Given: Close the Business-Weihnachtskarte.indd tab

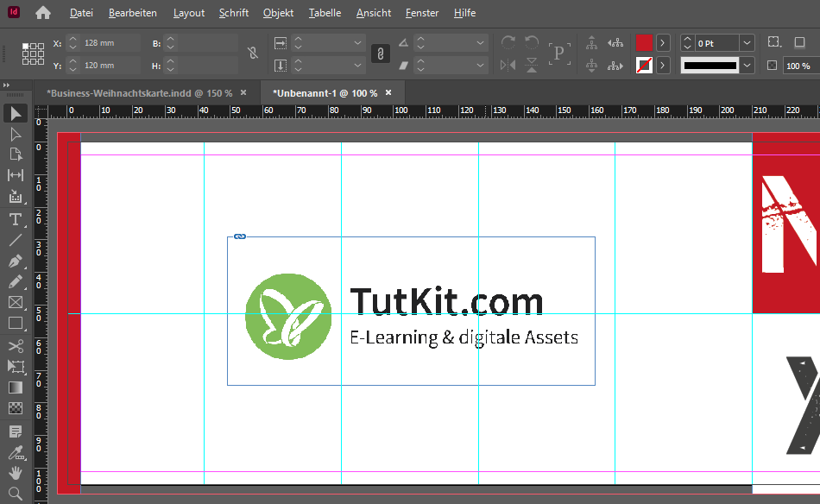Looking at the screenshot, I should click(243, 92).
